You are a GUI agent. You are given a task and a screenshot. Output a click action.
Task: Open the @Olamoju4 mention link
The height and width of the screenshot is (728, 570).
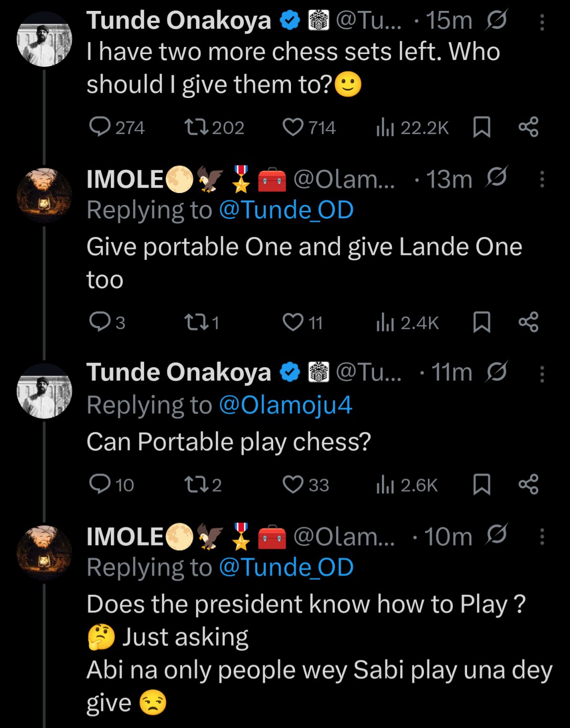coord(285,405)
